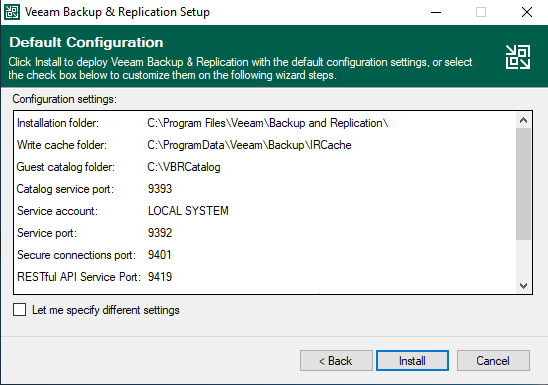548x385 pixels.
Task: Click the Configuration settings heading
Action: pyautogui.click(x=65, y=99)
